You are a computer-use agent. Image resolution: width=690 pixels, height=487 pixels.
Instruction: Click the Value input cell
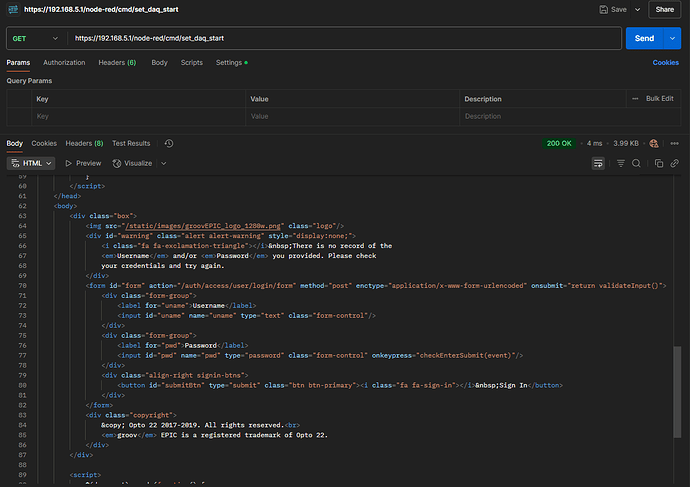click(352, 116)
